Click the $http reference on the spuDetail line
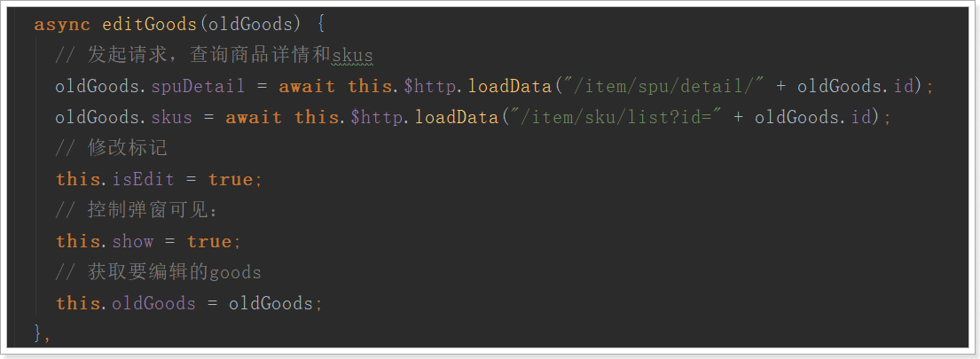Viewport: 980px width, 359px height. click(429, 86)
